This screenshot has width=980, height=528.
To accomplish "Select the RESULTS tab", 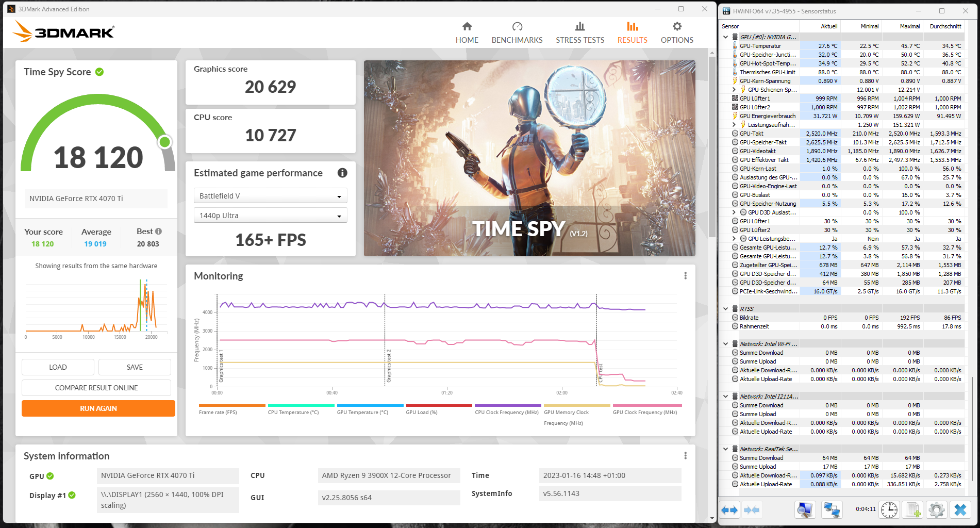I will point(633,33).
